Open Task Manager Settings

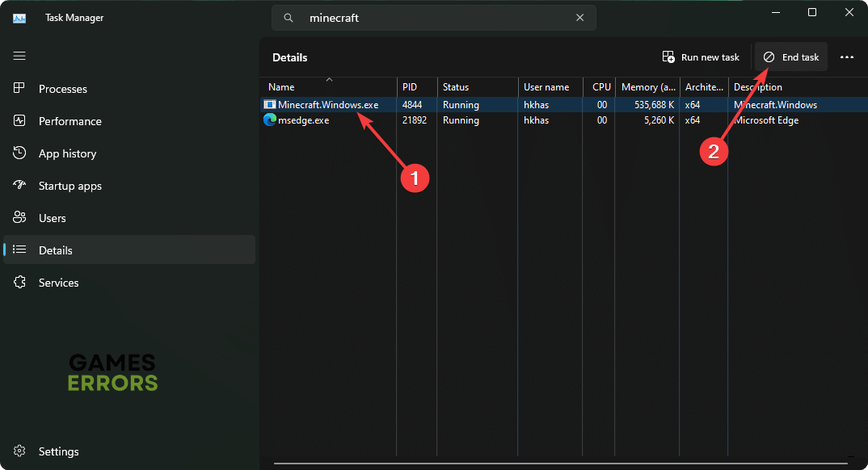[x=58, y=451]
